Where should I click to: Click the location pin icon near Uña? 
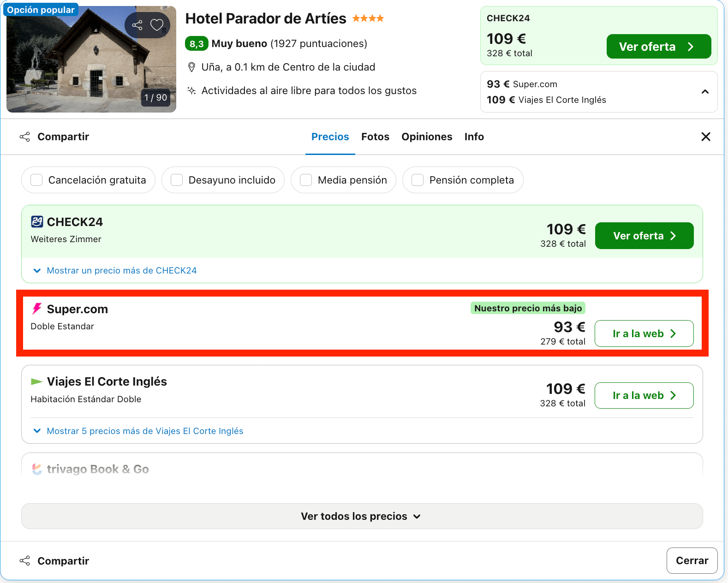192,67
